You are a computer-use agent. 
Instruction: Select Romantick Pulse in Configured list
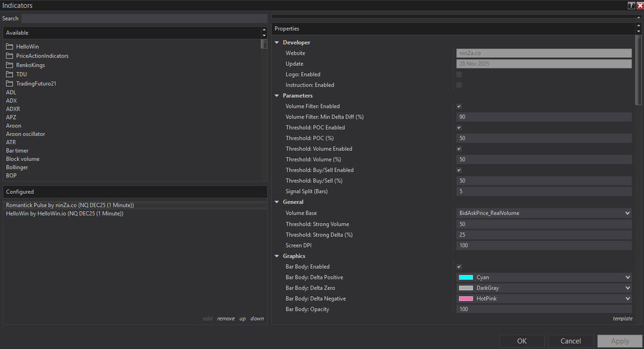tap(70, 205)
